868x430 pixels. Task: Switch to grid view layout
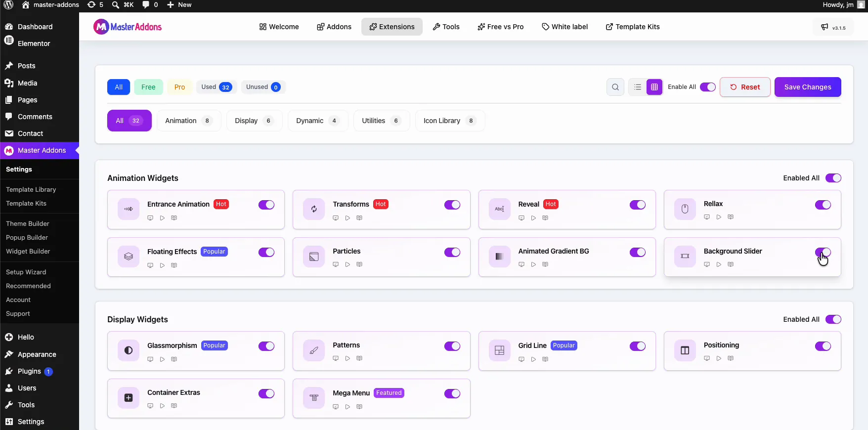point(654,87)
